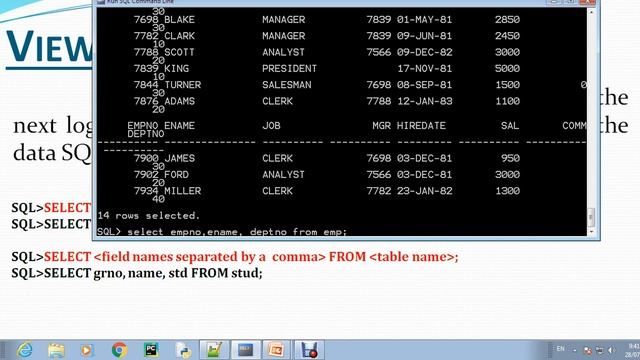Screen dimensions: 640x360
Task: Click employee name SCOTT in console
Action: (179, 52)
